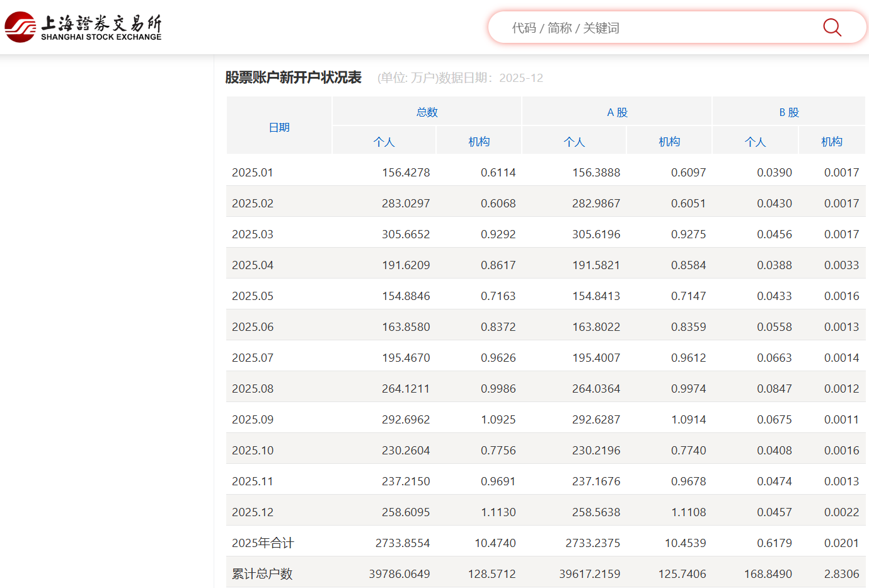Select the 总数 column group header
This screenshot has height=588, width=869.
pos(427,112)
